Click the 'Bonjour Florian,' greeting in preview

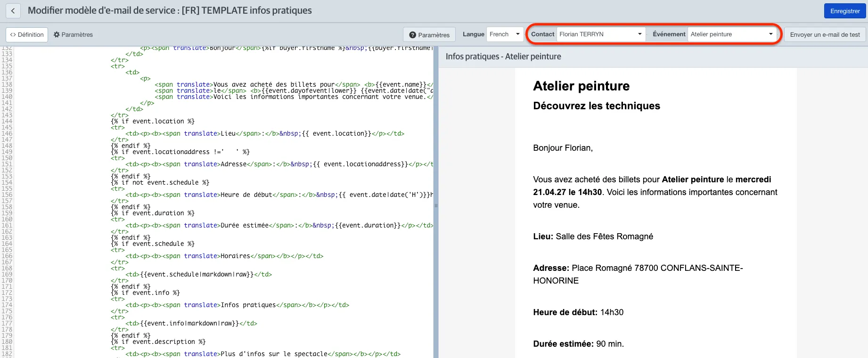tap(563, 148)
